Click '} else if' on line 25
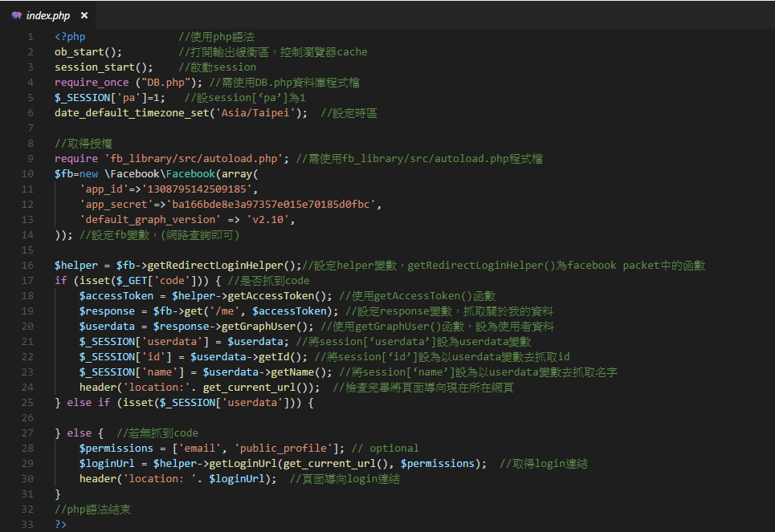 coord(82,403)
